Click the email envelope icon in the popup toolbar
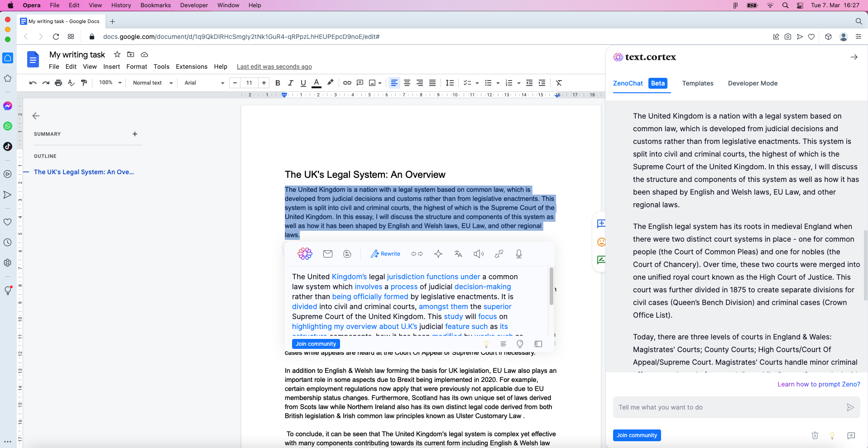This screenshot has width=868, height=448. coord(328,254)
